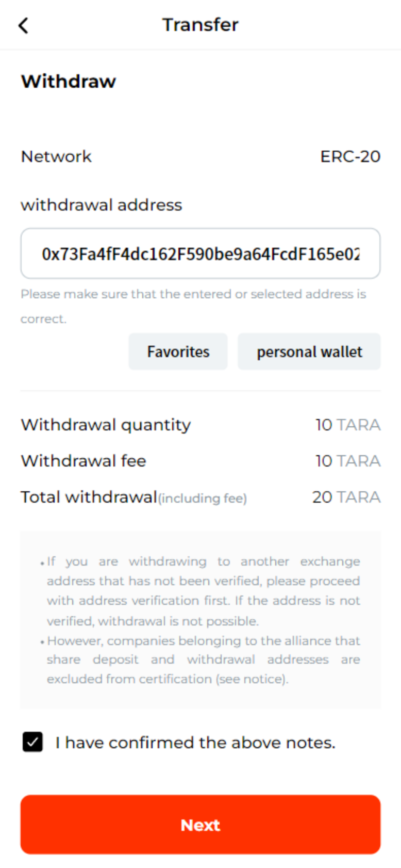This screenshot has width=401, height=868.
Task: Click the Network label
Action: [56, 156]
